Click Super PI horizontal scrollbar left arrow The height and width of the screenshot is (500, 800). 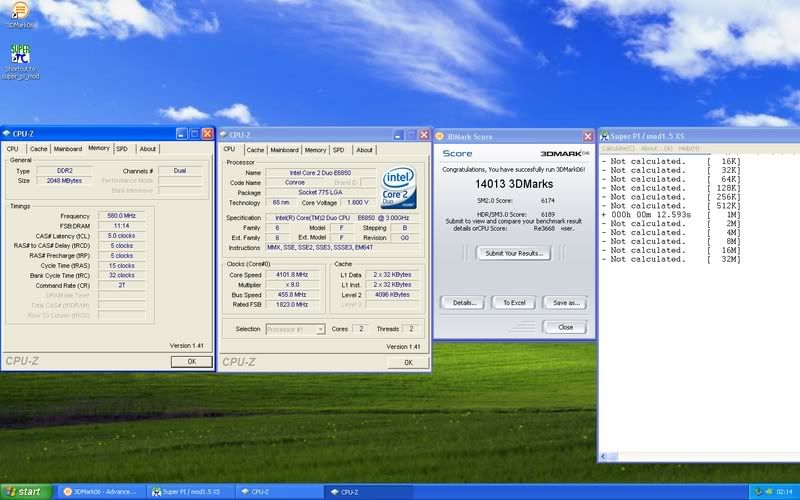[604, 457]
